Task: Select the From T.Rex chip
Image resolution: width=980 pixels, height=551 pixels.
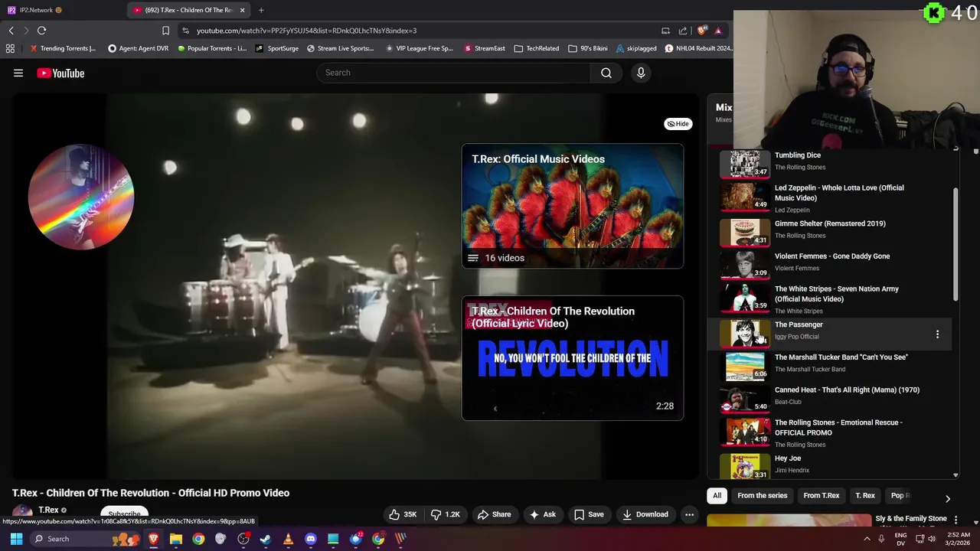Action: 822,496
